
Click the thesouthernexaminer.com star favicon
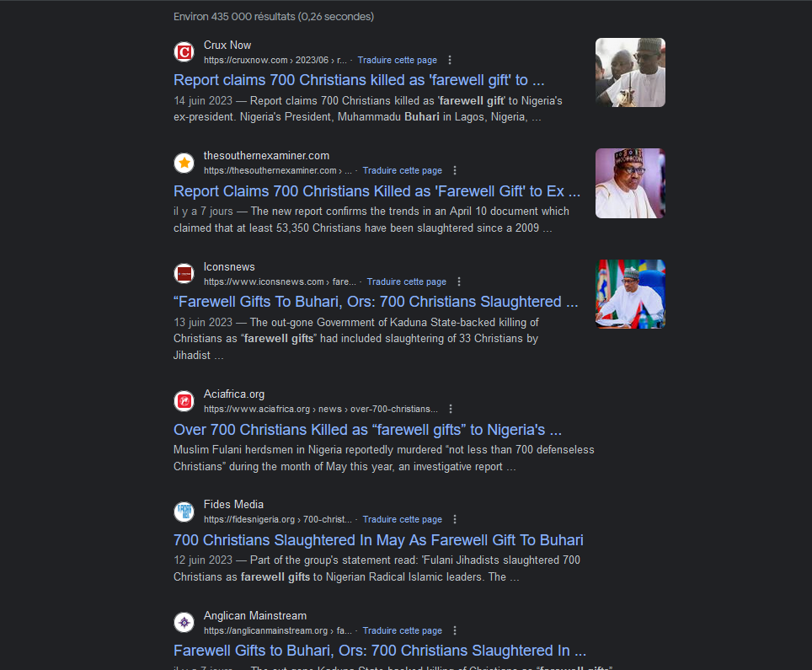tap(184, 163)
